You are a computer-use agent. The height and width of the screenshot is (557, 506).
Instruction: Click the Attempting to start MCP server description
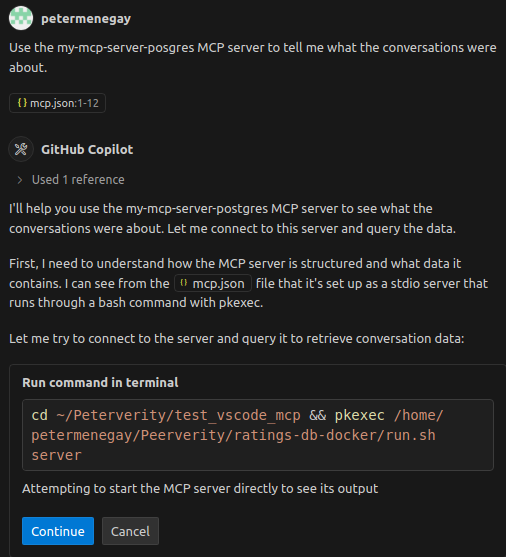click(200, 489)
